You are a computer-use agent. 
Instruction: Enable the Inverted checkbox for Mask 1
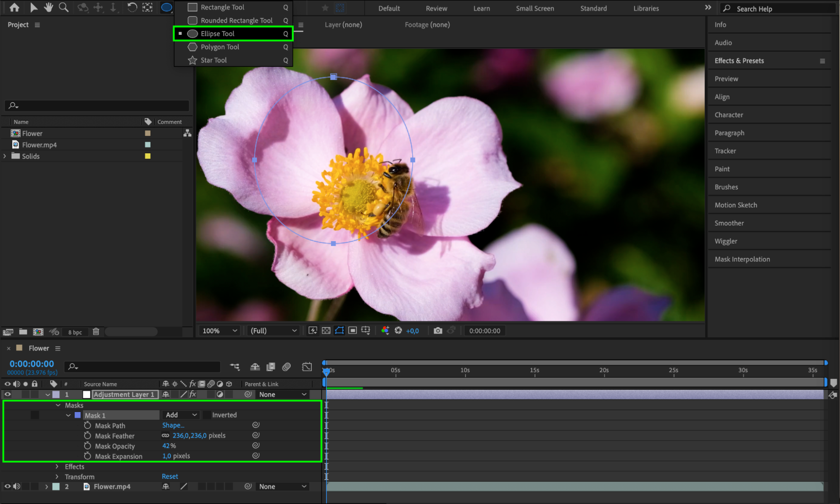207,415
